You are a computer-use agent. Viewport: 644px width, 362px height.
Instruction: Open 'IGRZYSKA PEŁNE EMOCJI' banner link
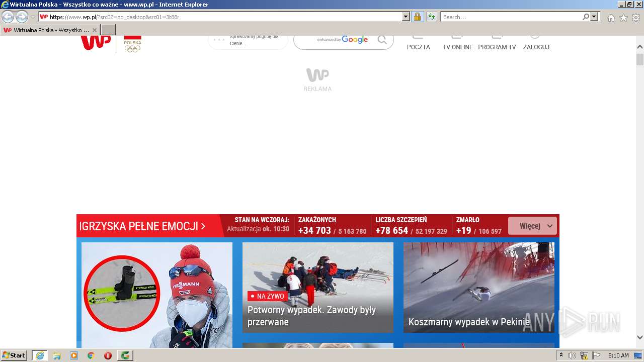coord(142,226)
